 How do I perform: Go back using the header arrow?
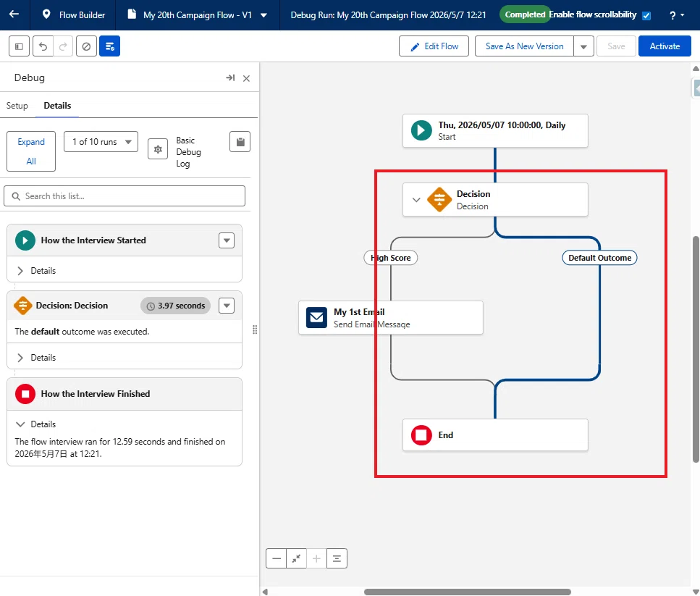tap(14, 14)
